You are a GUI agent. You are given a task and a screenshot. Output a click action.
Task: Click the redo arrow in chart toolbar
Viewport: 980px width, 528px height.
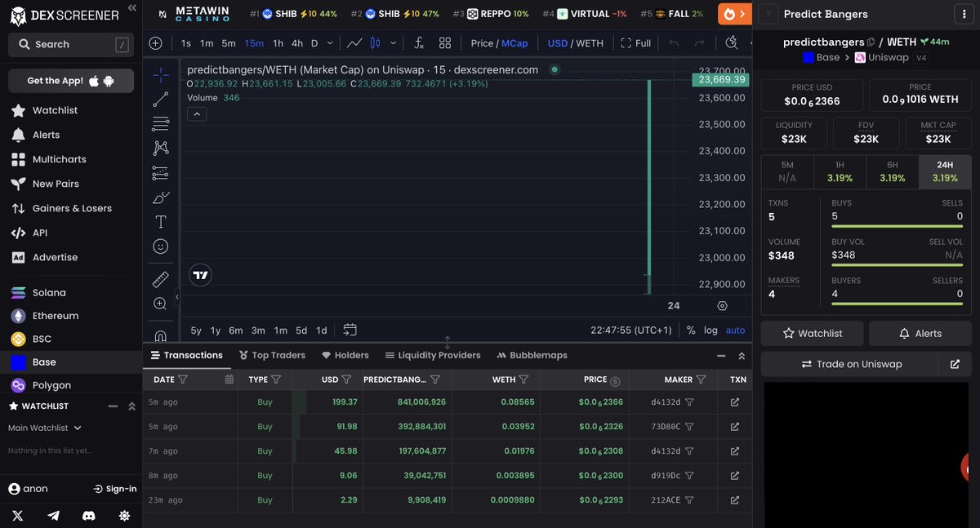pos(699,43)
